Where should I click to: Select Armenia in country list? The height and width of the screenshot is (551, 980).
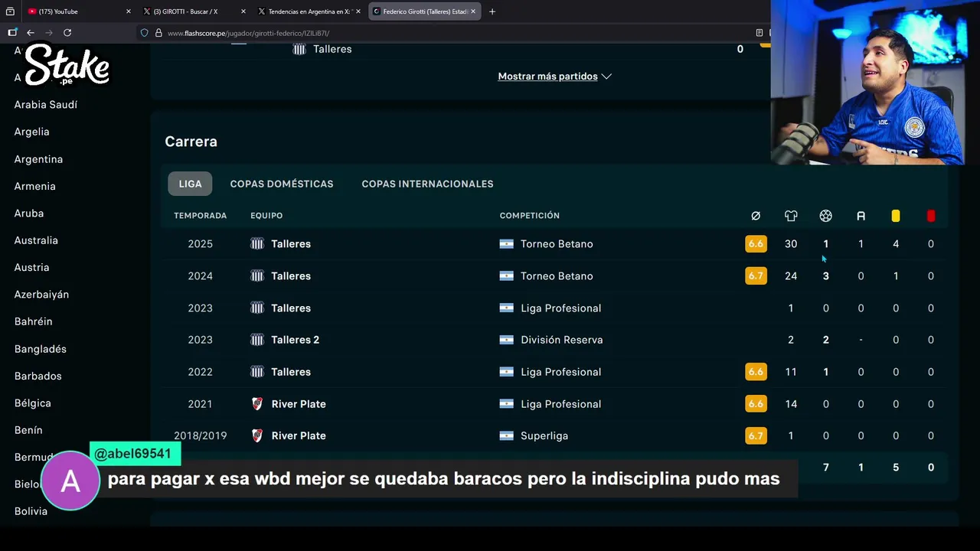34,186
